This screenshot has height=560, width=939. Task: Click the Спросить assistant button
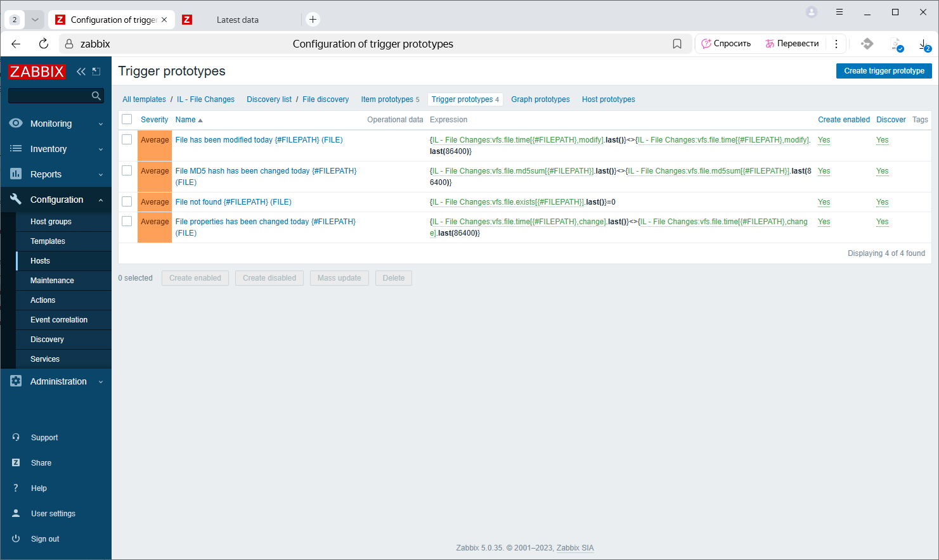(x=726, y=44)
